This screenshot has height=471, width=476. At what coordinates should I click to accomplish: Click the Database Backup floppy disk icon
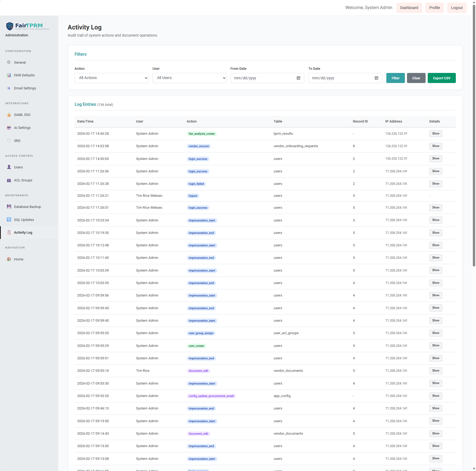pyautogui.click(x=9, y=207)
